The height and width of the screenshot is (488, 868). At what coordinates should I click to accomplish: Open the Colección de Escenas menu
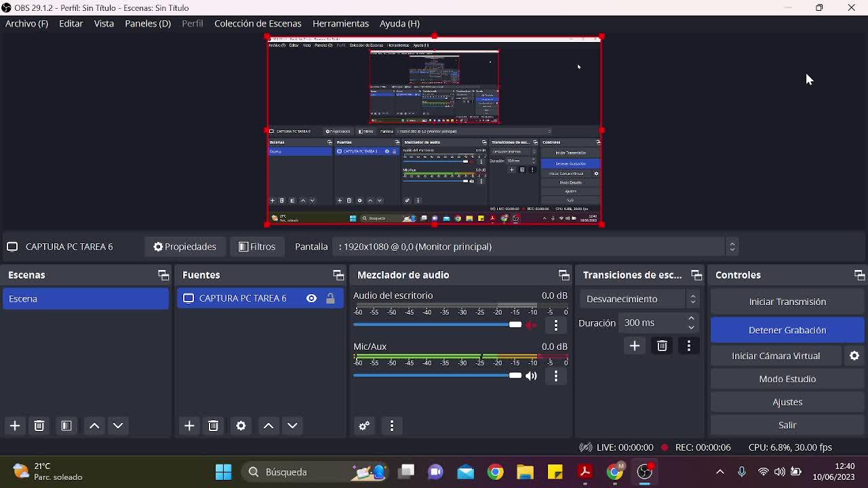pos(258,23)
